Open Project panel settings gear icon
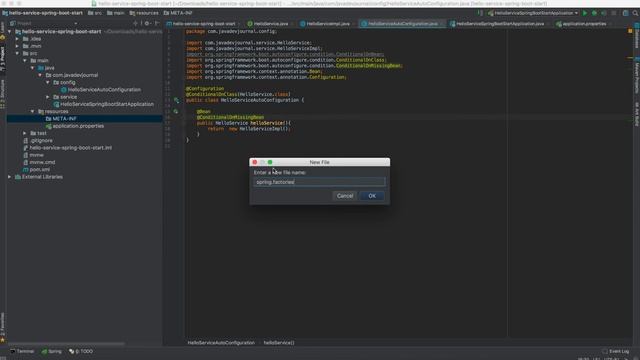This screenshot has width=640, height=360. [147, 24]
